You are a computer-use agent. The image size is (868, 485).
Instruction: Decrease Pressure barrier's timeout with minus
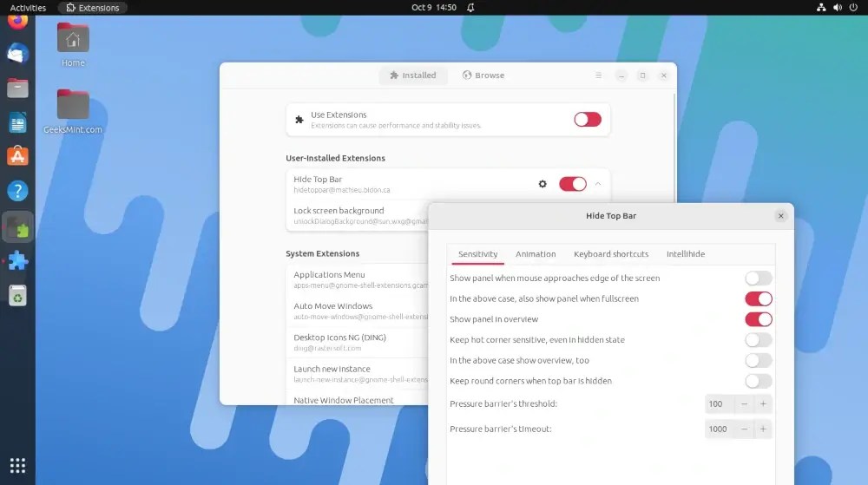tap(744, 429)
